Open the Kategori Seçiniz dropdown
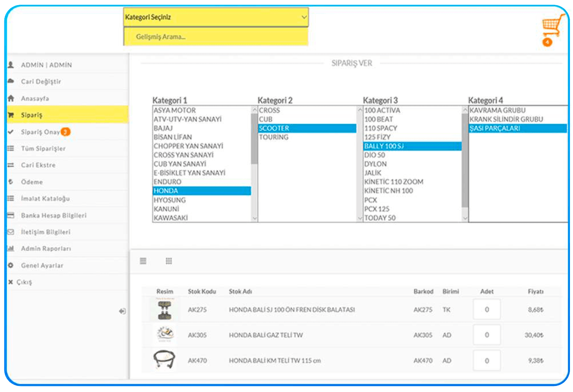 pyautogui.click(x=216, y=17)
